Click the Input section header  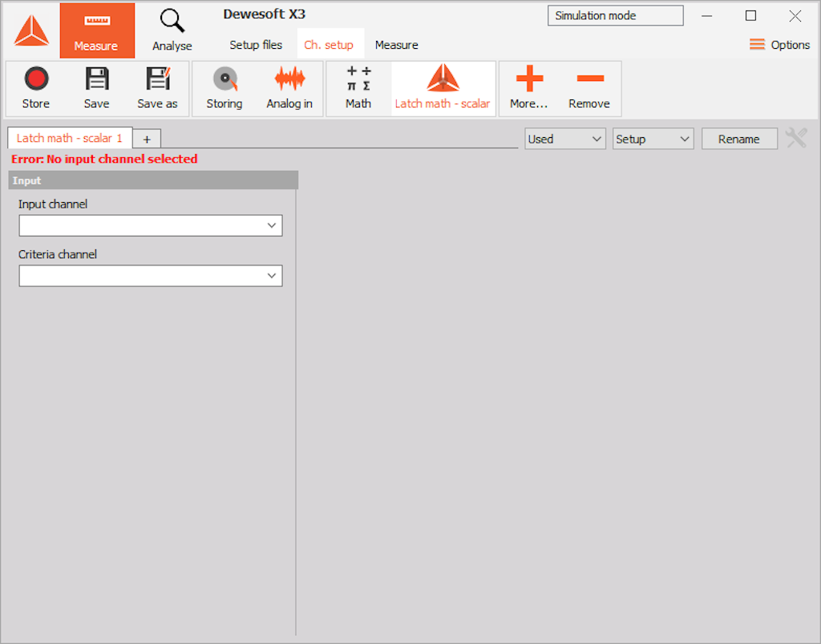point(153,180)
